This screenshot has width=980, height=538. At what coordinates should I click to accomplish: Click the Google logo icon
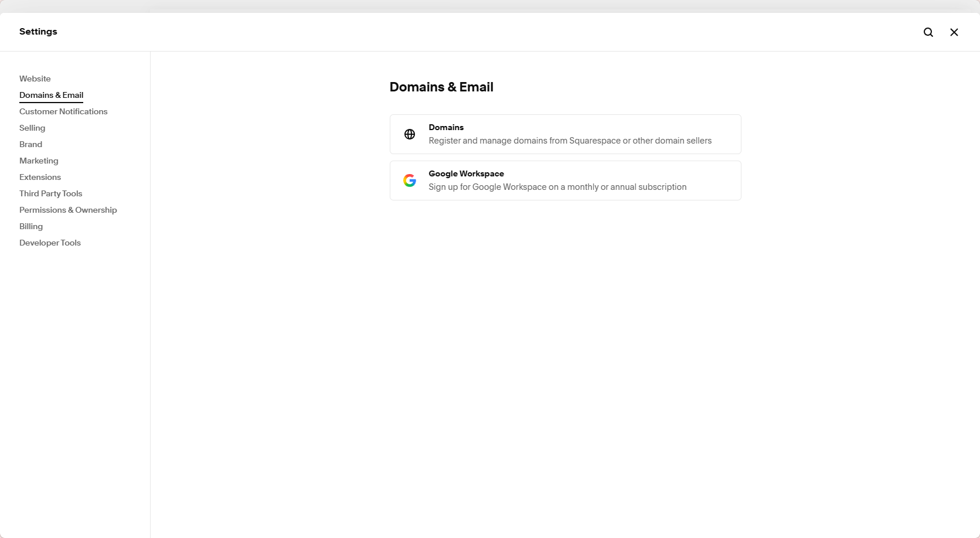coord(410,181)
